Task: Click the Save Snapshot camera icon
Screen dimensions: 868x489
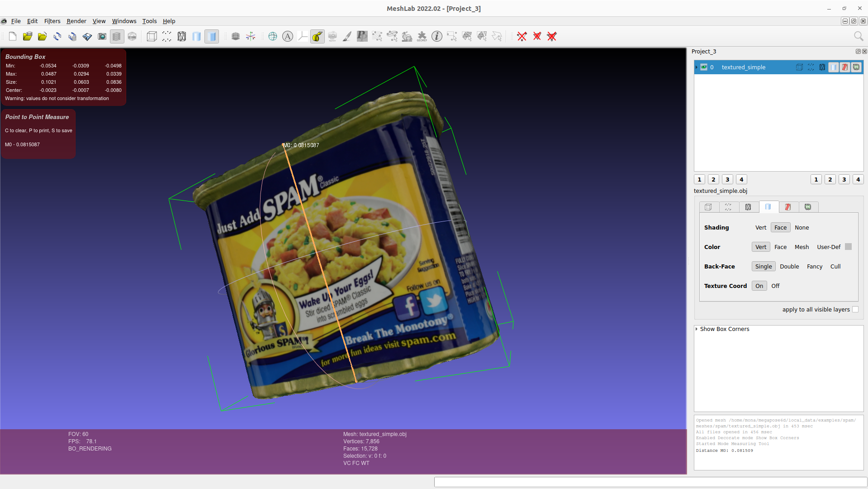Action: coord(102,36)
